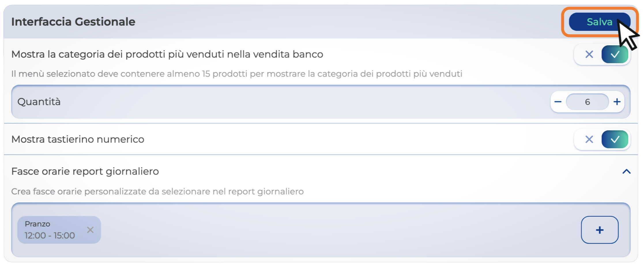Select the Pranzo time slot name

37,224
